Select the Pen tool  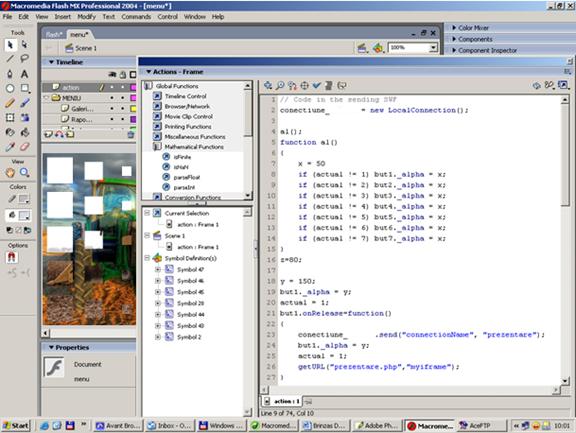click(10, 74)
